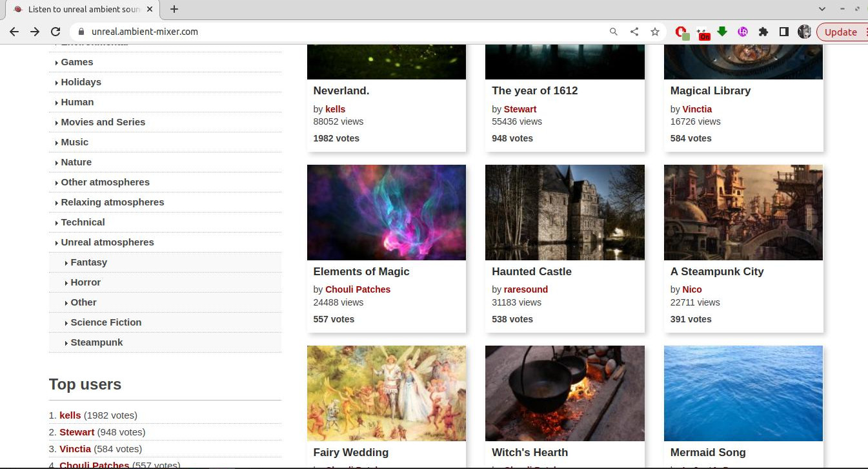Open the Steampunk subcategory

click(96, 342)
